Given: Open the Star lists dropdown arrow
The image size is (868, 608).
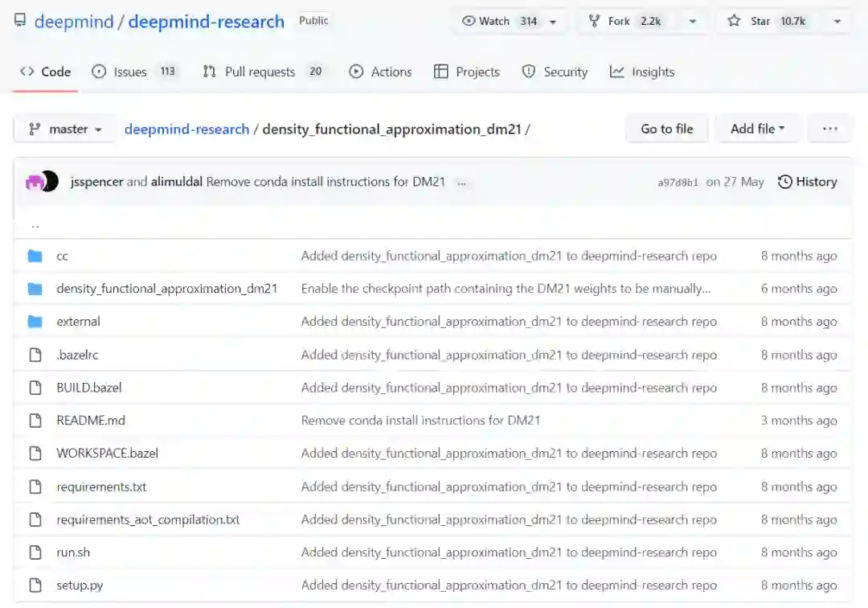Looking at the screenshot, I should (837, 22).
